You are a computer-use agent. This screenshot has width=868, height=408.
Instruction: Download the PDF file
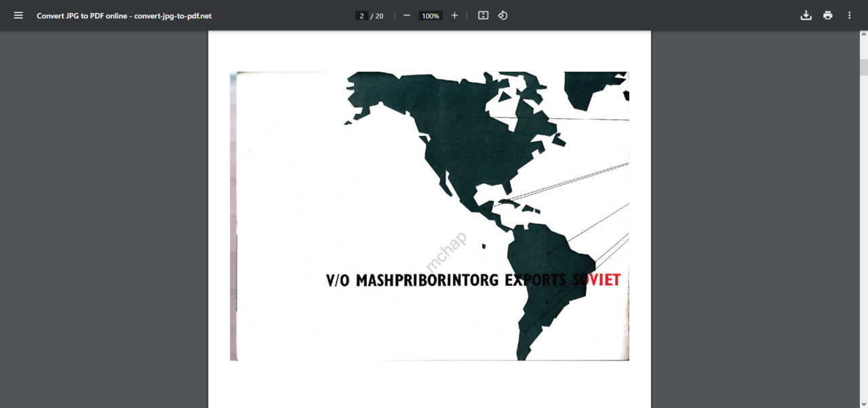point(806,16)
